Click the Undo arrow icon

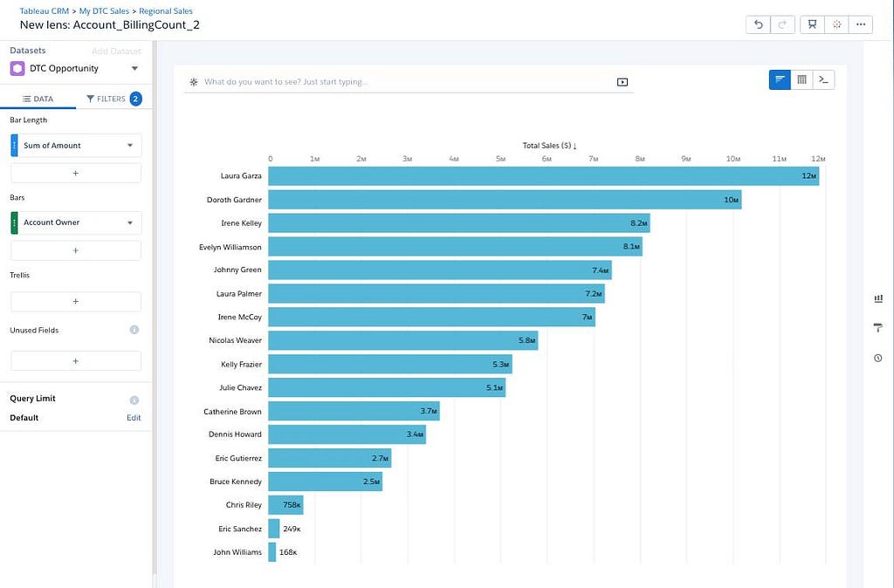[x=758, y=24]
